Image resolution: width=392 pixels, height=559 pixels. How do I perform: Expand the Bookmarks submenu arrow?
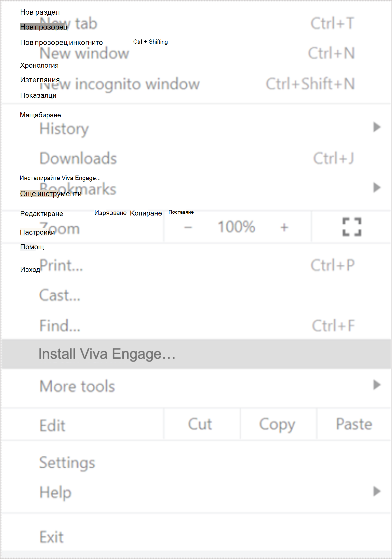pos(377,188)
